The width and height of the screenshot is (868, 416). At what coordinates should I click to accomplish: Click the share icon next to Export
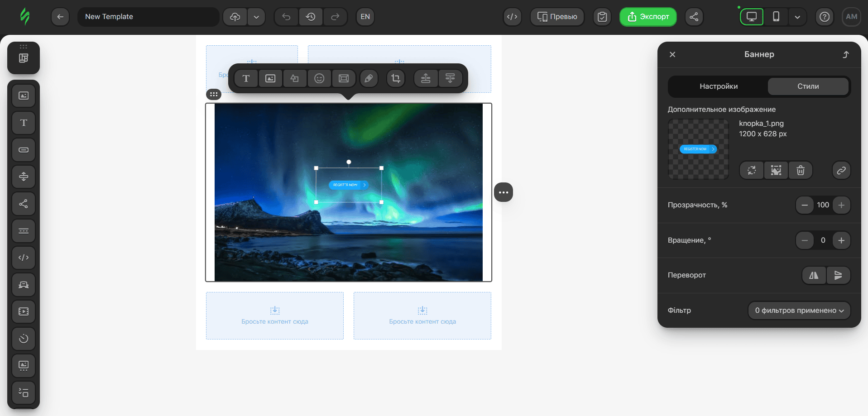click(x=694, y=17)
